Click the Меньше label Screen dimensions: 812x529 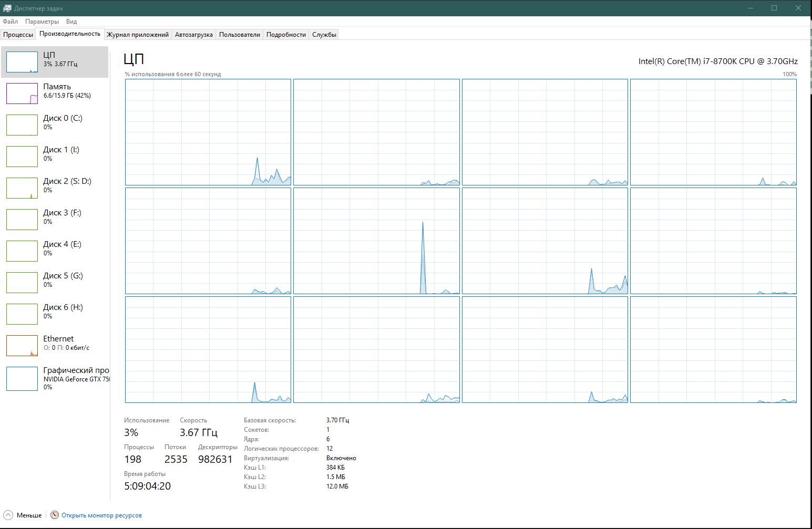(29, 515)
